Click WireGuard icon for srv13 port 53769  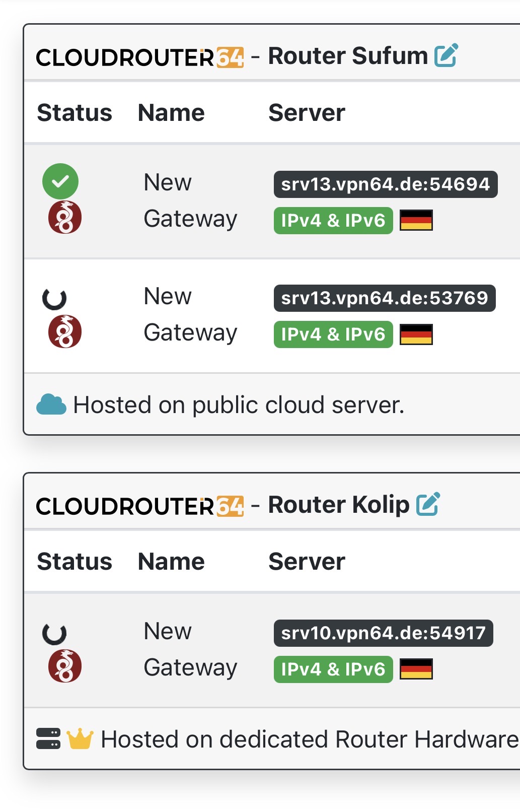[x=65, y=331]
